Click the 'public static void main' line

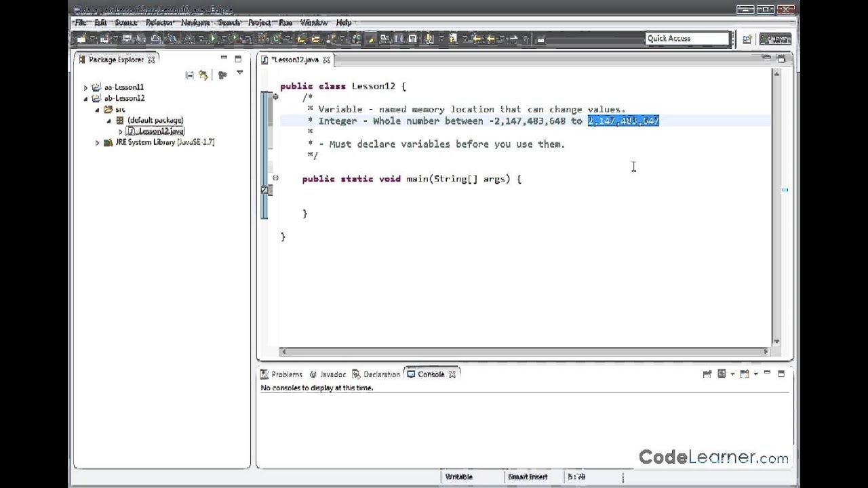[412, 179]
